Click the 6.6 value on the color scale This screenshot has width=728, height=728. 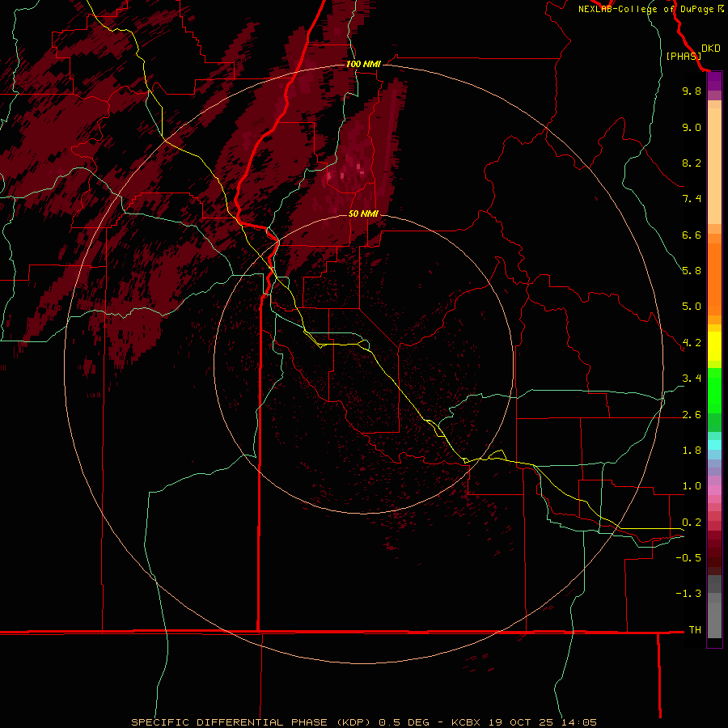tap(692, 235)
